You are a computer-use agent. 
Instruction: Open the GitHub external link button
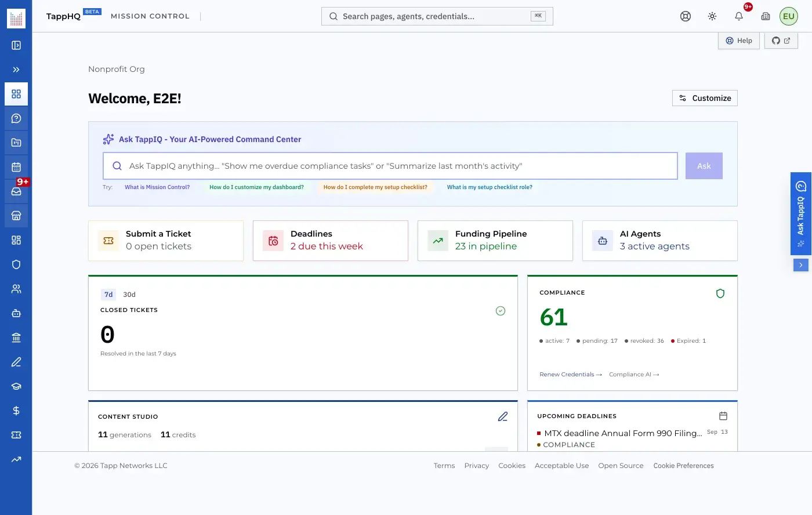click(x=781, y=41)
